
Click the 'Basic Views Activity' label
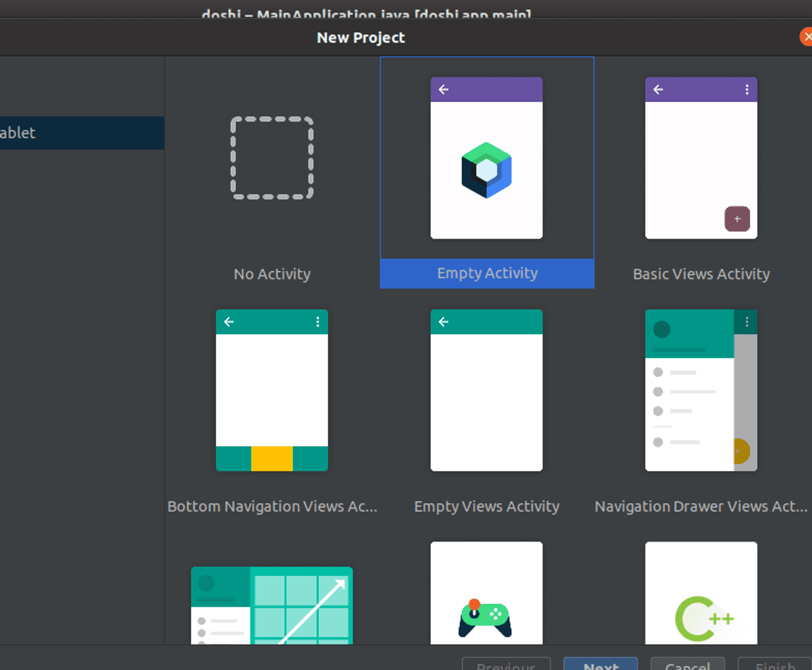[701, 274]
